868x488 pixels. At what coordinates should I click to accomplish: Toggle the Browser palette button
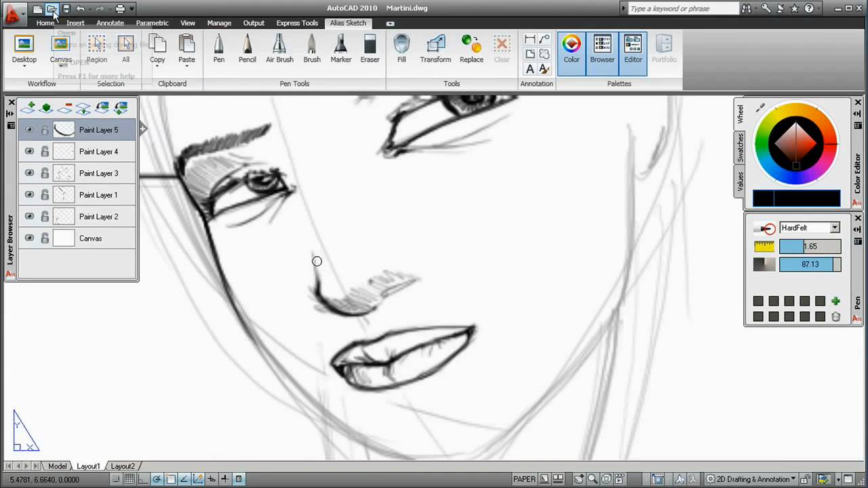click(x=602, y=49)
